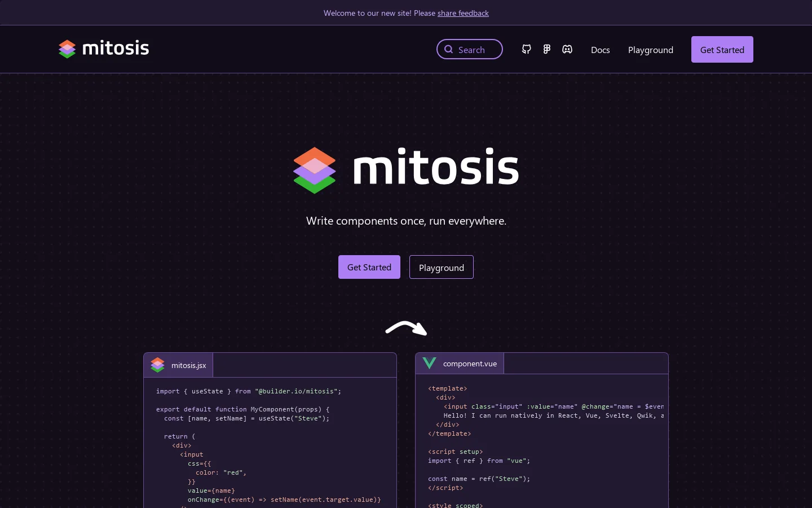
Task: Click the code line "color: "red","
Action: tap(221, 472)
